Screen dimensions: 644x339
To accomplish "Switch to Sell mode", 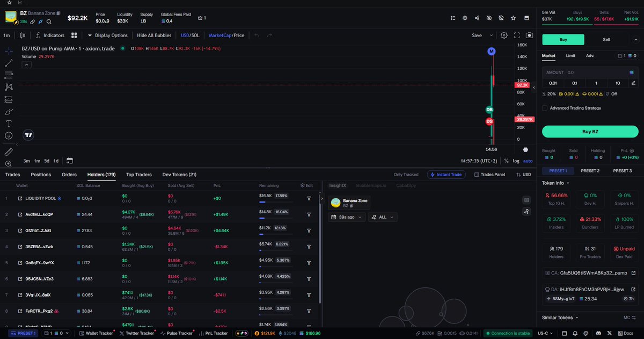I will (x=606, y=39).
